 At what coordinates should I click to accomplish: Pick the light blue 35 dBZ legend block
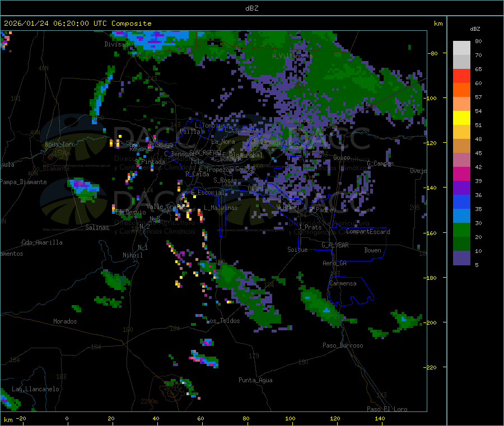coord(461,216)
